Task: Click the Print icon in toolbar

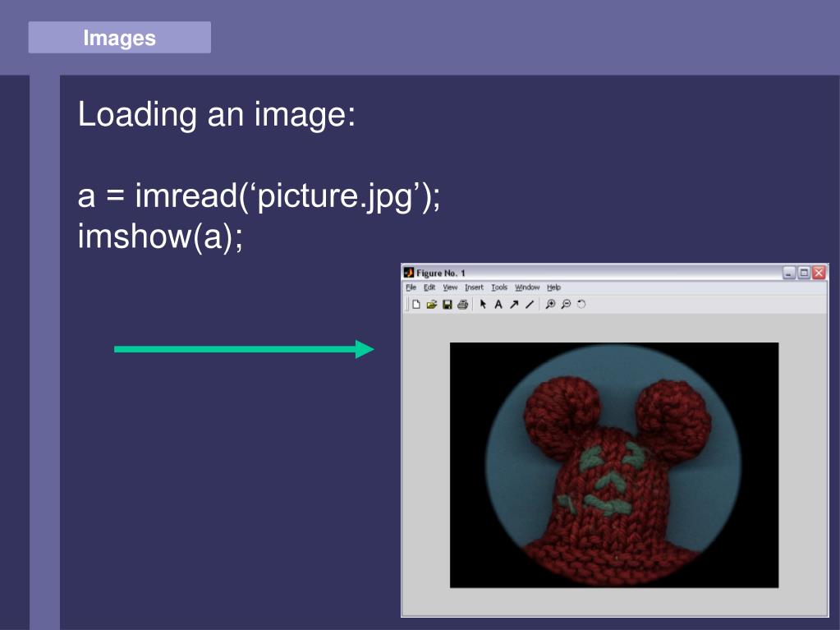Action: 463,304
